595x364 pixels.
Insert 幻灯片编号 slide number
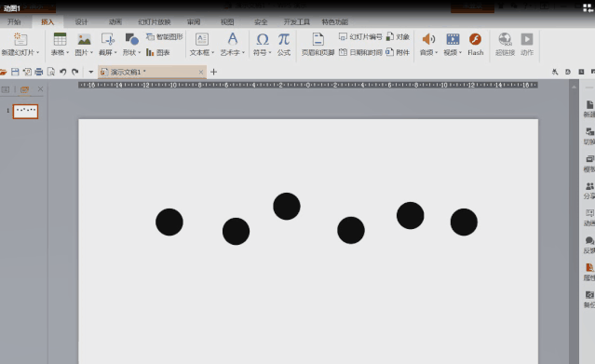pos(360,37)
